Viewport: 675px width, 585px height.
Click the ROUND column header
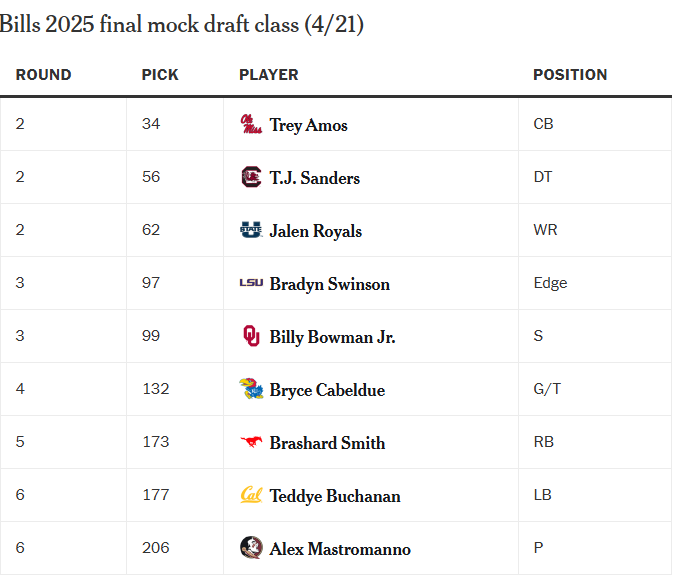[43, 75]
